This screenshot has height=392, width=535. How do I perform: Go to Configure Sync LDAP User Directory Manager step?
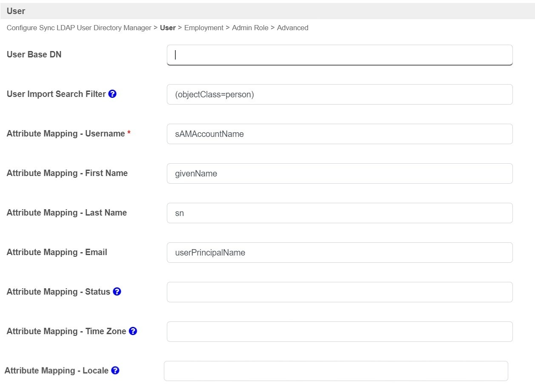tap(79, 28)
